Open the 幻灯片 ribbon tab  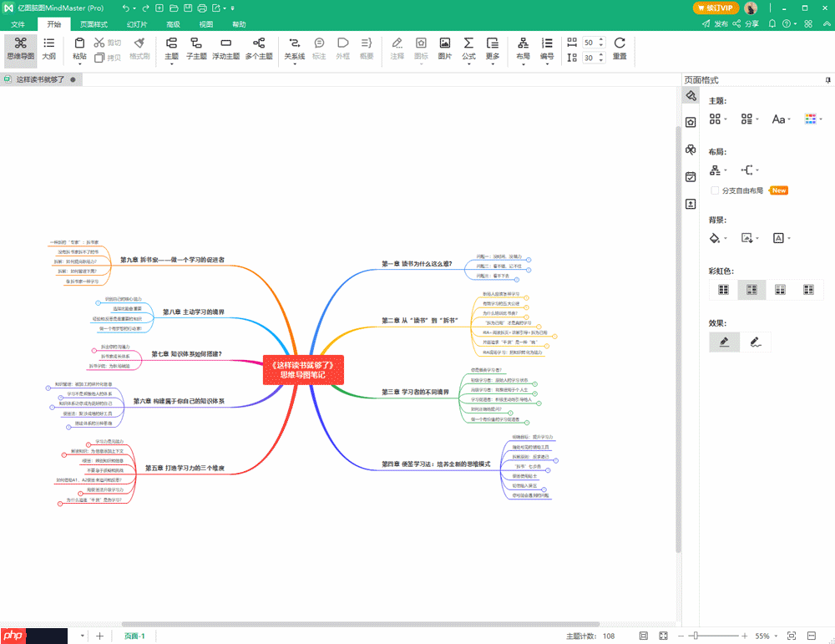click(x=137, y=24)
